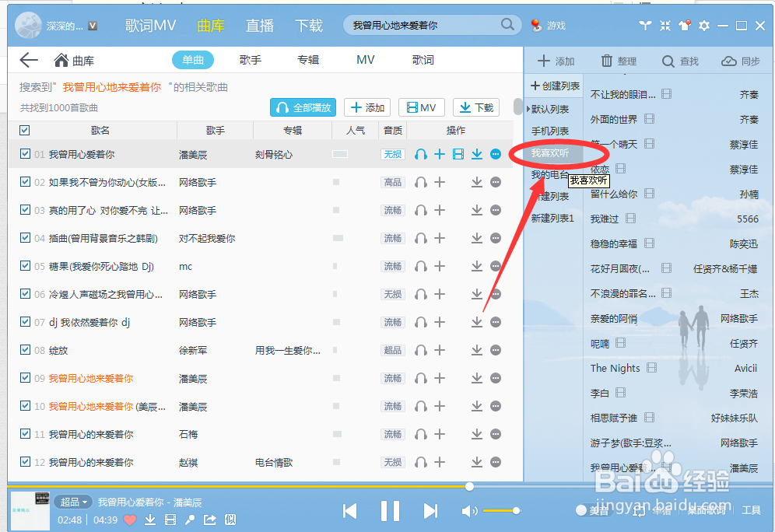Play song 01 with headphone icon

(421, 154)
